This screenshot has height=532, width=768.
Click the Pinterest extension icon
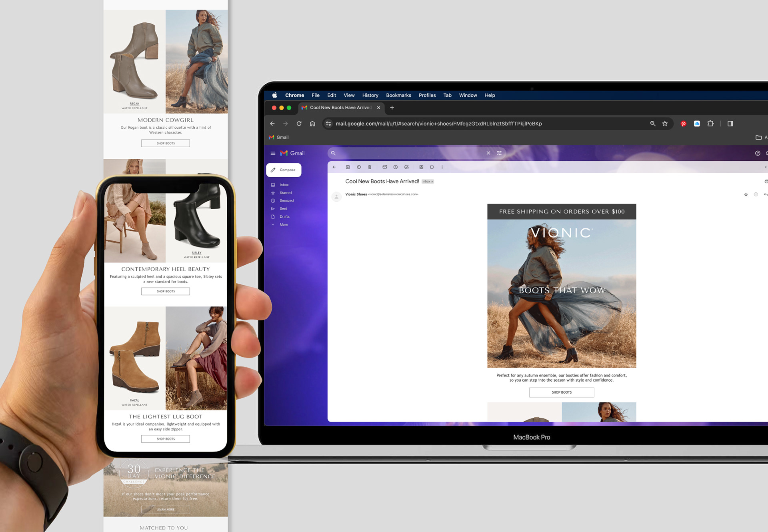(683, 124)
